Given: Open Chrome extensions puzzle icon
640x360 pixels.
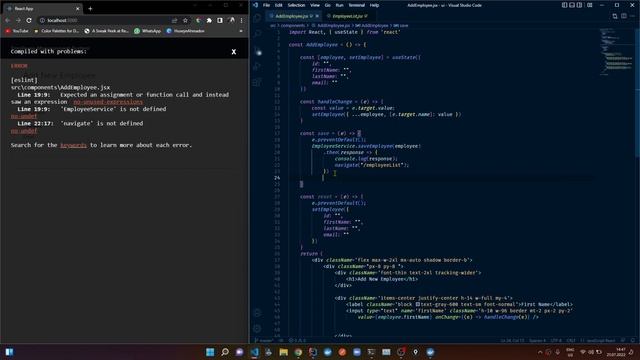Looking at the screenshot, I should [x=209, y=20].
